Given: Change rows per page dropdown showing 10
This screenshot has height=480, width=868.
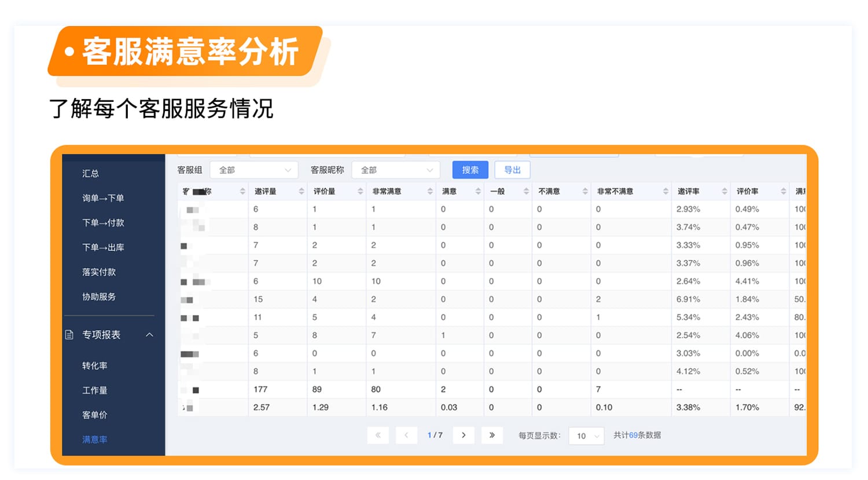Looking at the screenshot, I should click(586, 436).
